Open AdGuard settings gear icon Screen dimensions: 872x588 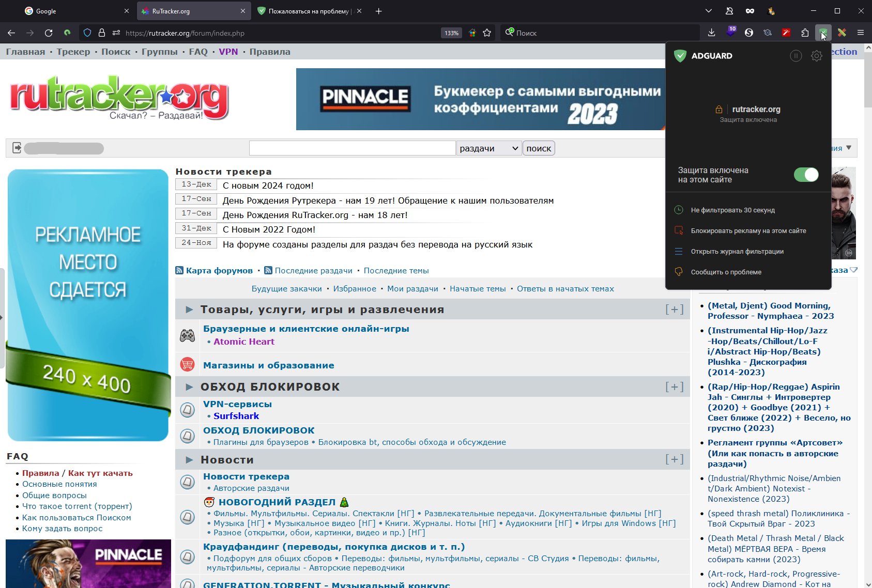(x=816, y=56)
